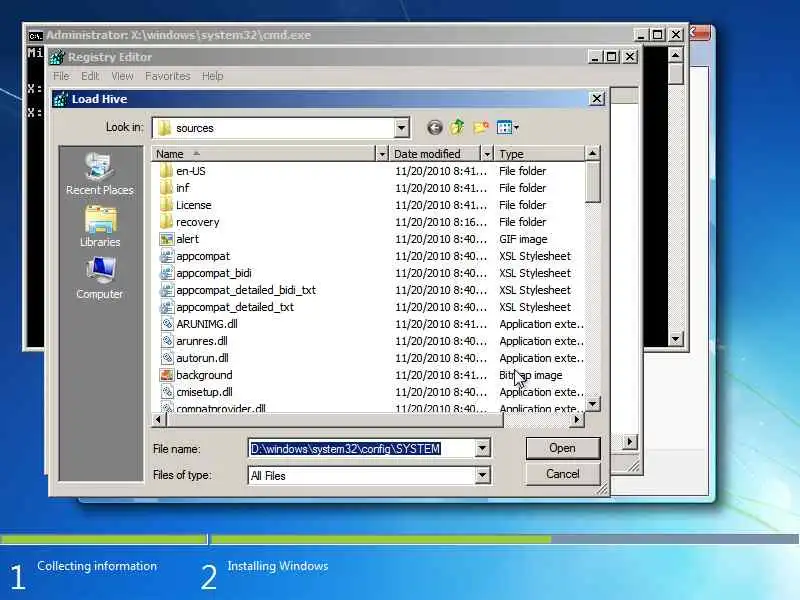Sort files by Name column header

click(263, 154)
